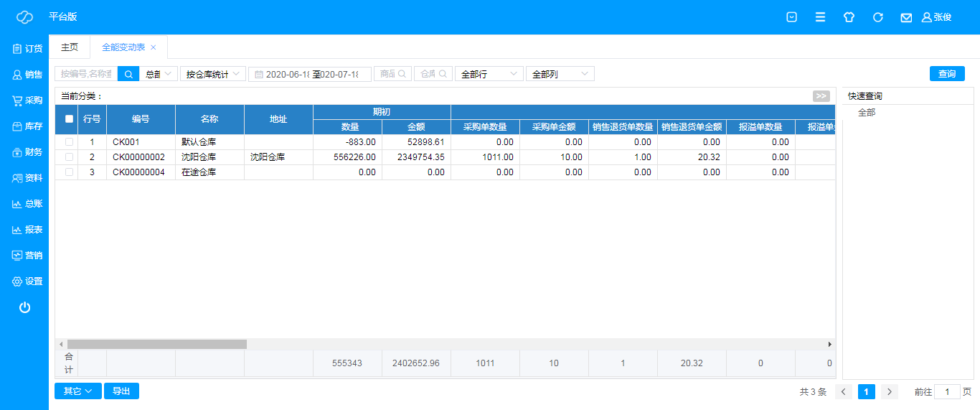Click the scrollbar right arrow
The image size is (980, 410).
[830, 345]
